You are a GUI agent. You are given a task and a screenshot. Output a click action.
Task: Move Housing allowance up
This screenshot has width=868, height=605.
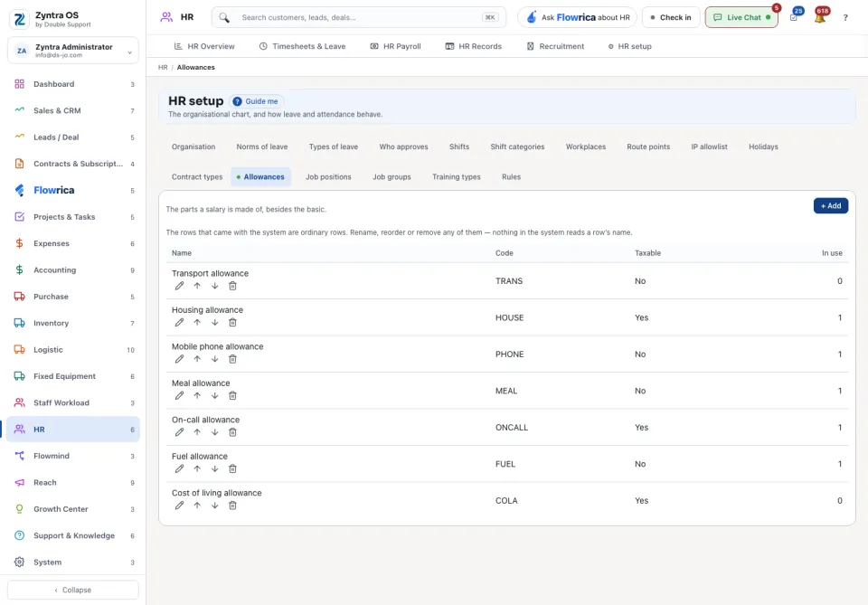click(x=197, y=322)
